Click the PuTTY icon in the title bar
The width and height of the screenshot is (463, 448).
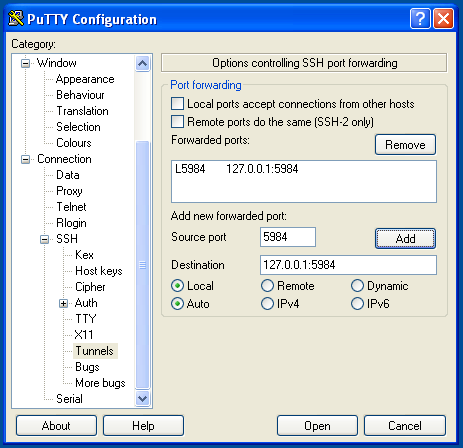(x=16, y=18)
